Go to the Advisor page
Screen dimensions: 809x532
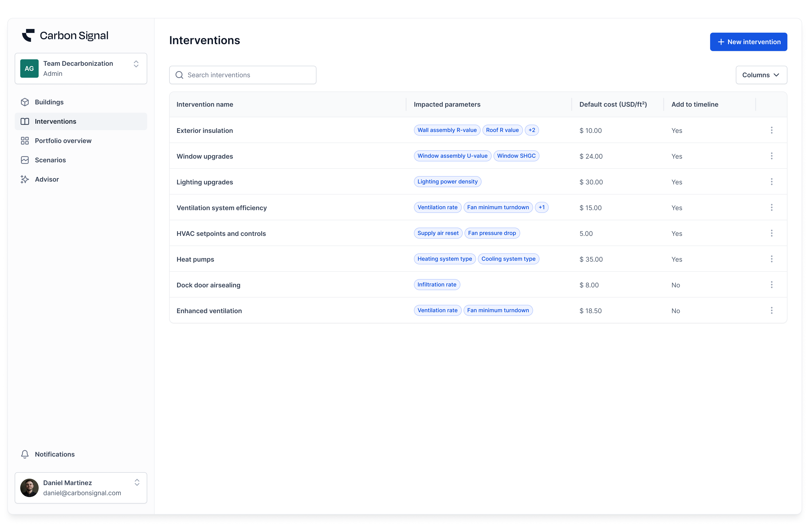click(47, 180)
